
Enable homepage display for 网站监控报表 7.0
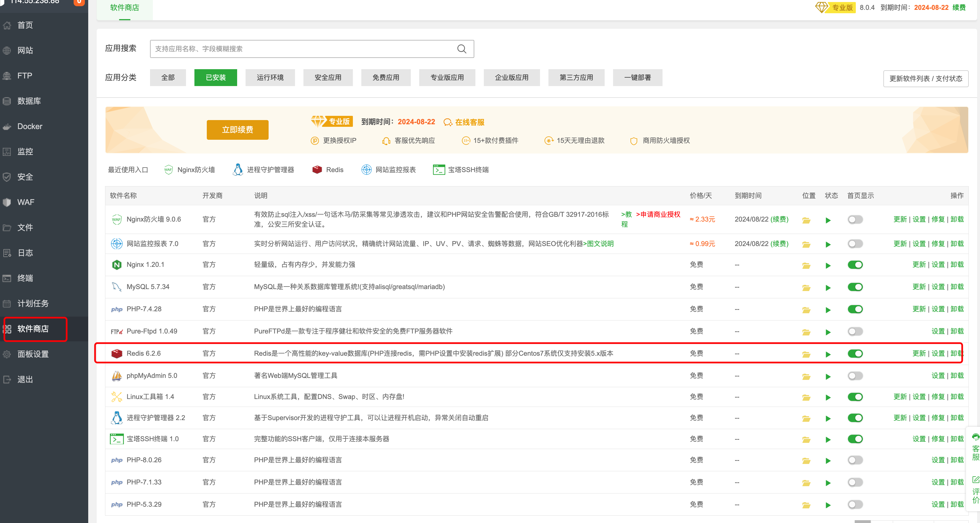(x=855, y=244)
